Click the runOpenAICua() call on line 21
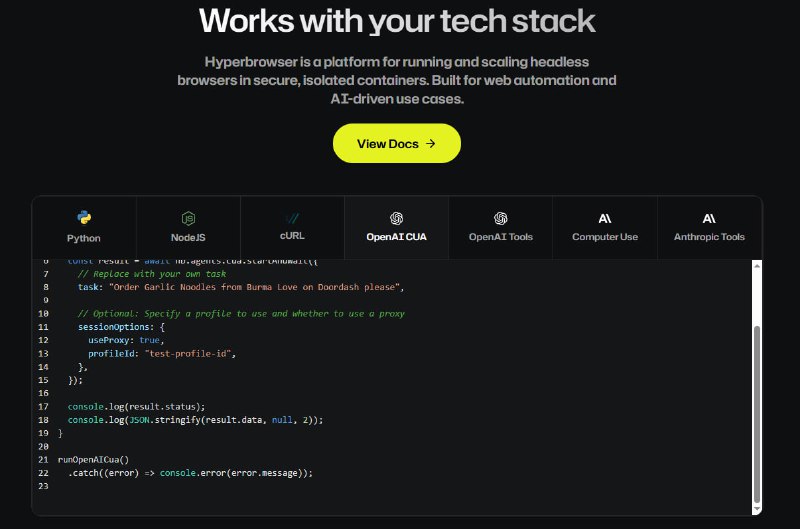The height and width of the screenshot is (529, 800). coord(93,459)
